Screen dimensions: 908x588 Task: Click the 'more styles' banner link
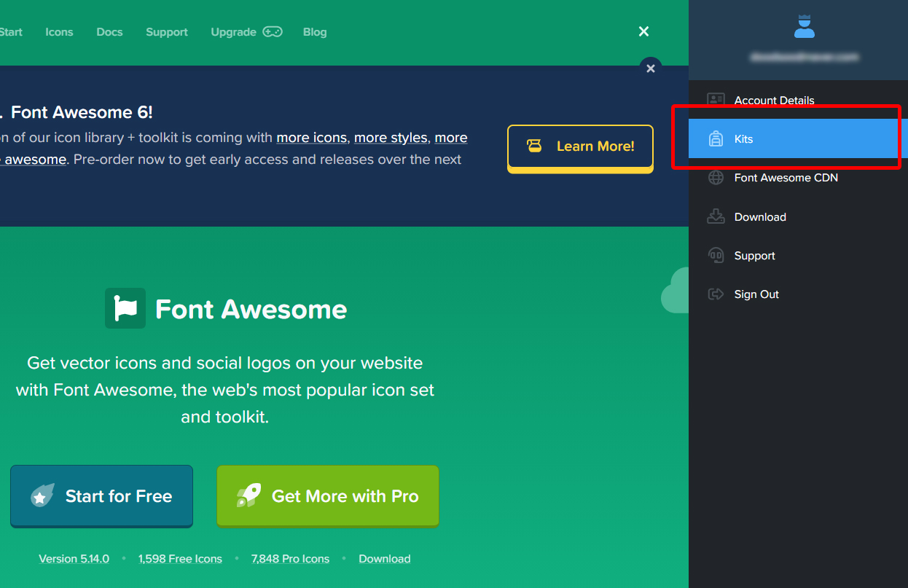pos(391,137)
